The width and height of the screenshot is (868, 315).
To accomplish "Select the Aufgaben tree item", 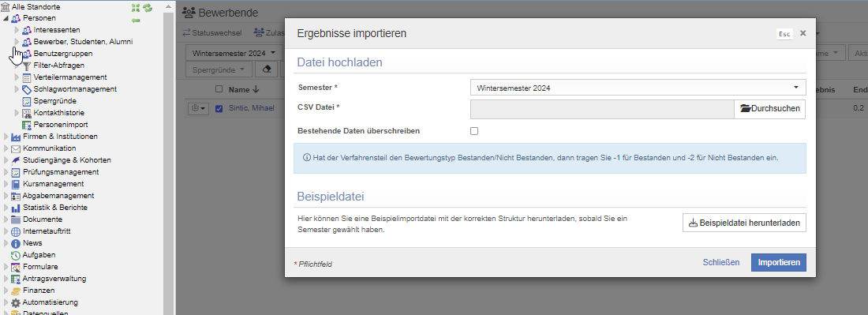I will (x=39, y=255).
